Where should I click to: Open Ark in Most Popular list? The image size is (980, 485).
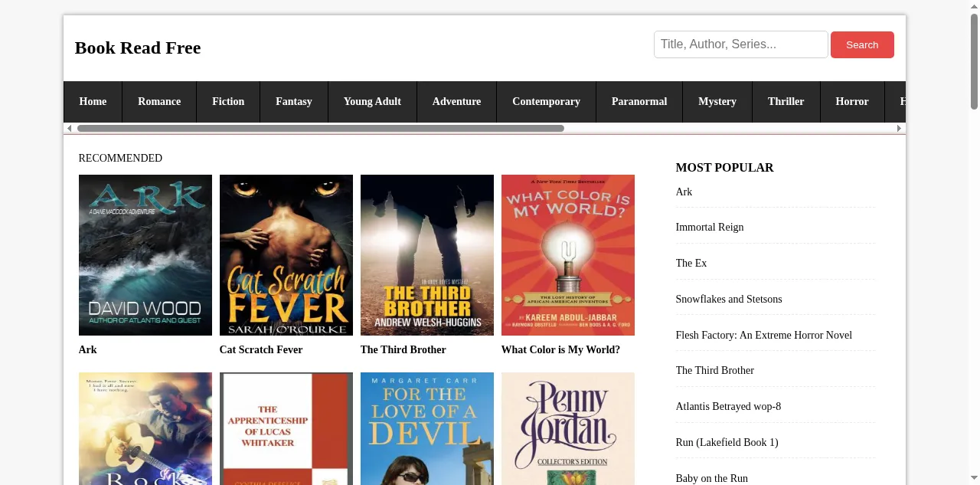pos(684,192)
